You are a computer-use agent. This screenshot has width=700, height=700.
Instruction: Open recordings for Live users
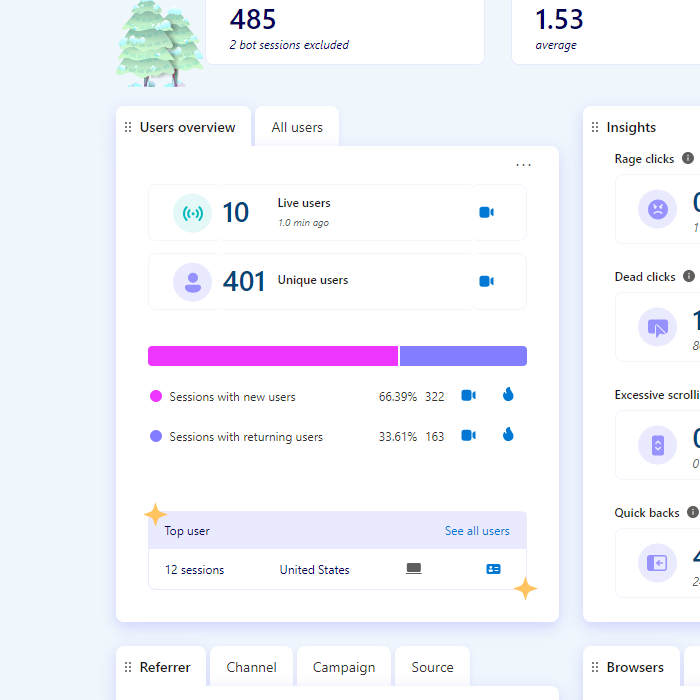pyautogui.click(x=486, y=212)
